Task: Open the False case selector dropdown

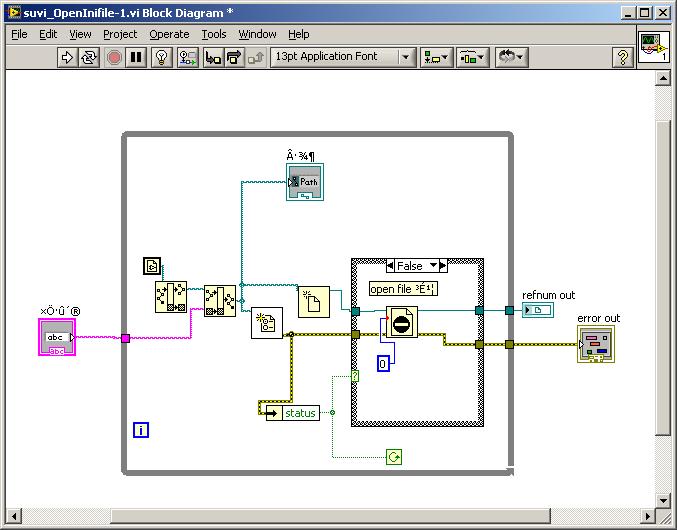Action: pyautogui.click(x=433, y=266)
